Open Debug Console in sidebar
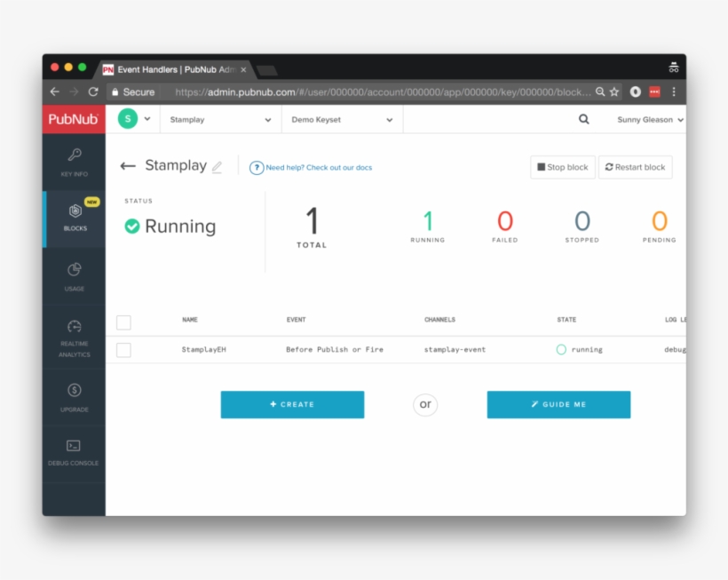Screen dimensions: 728x580 click(x=74, y=453)
